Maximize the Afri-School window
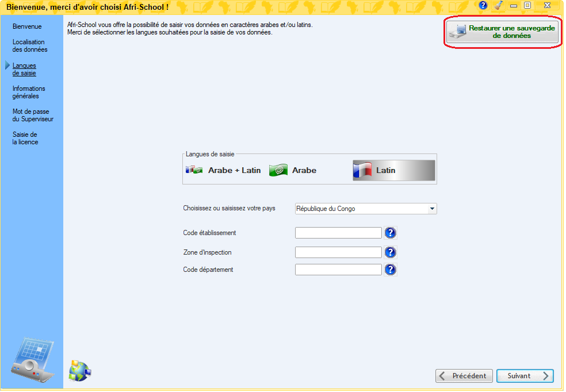 pyautogui.click(x=527, y=5)
